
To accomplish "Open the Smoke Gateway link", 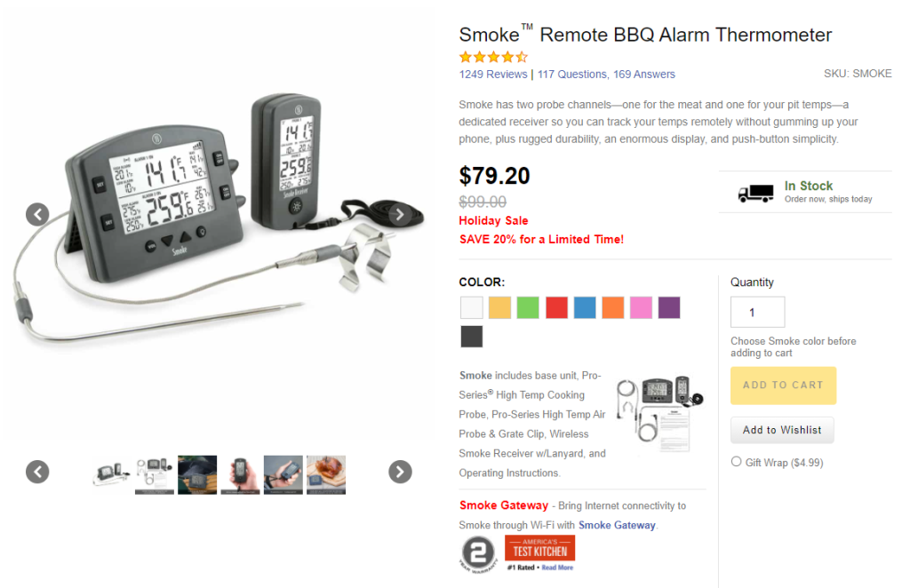I will point(617,525).
